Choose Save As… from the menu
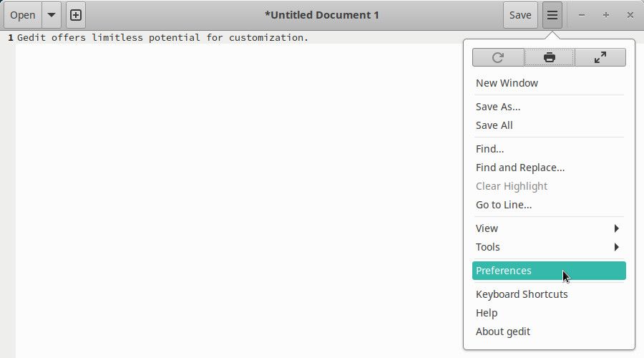644x358 pixels. coord(498,107)
